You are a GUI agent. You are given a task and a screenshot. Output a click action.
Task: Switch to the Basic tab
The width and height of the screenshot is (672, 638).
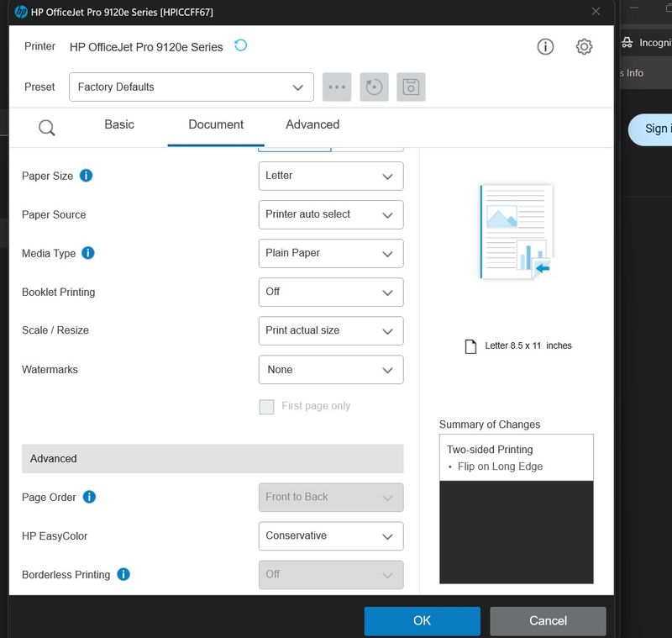coord(119,124)
